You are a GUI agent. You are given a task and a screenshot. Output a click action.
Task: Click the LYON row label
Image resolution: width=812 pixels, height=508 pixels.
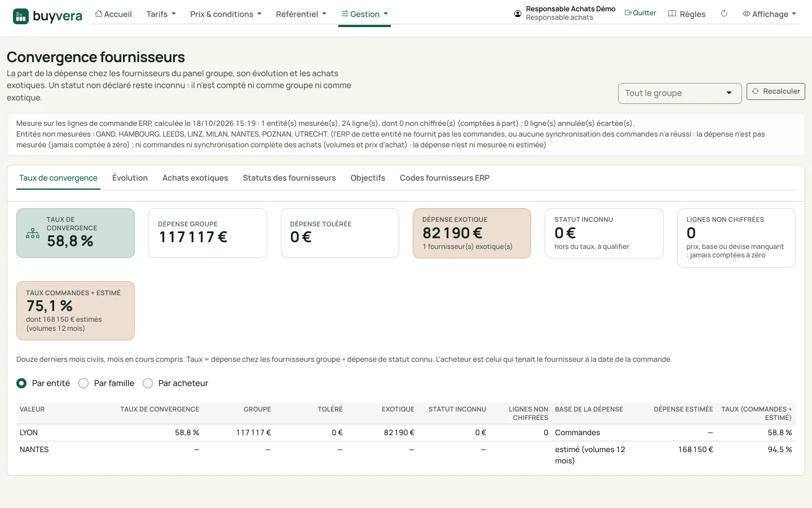click(29, 433)
